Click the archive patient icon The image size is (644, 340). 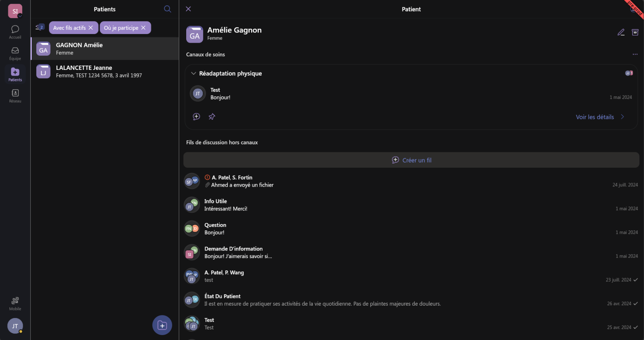[635, 32]
